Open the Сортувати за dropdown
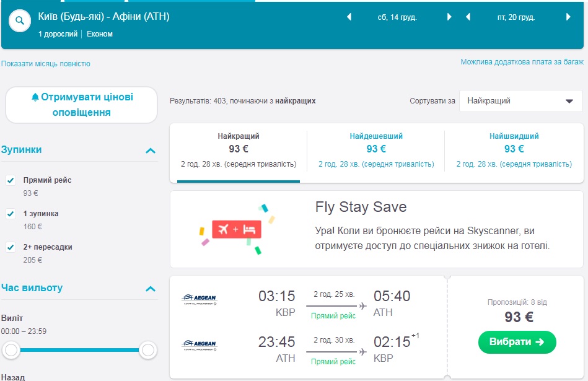Viewport: 588px width, 381px height. [x=520, y=101]
